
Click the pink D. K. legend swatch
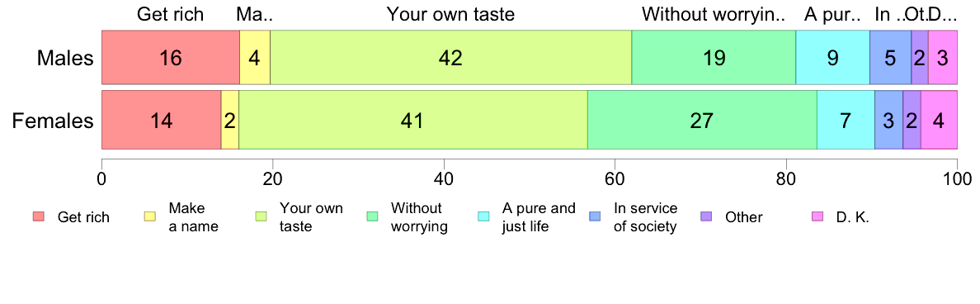[817, 217]
